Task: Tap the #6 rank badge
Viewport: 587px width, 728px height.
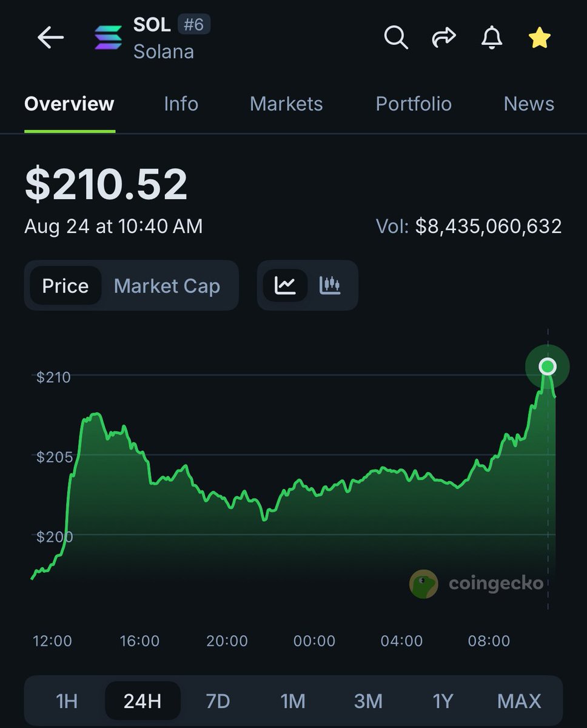Action: pos(194,25)
